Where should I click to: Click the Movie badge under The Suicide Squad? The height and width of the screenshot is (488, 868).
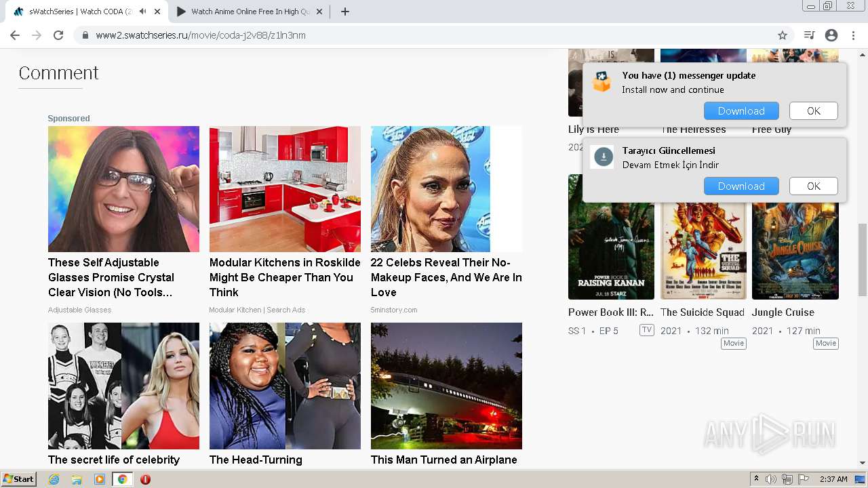click(734, 344)
